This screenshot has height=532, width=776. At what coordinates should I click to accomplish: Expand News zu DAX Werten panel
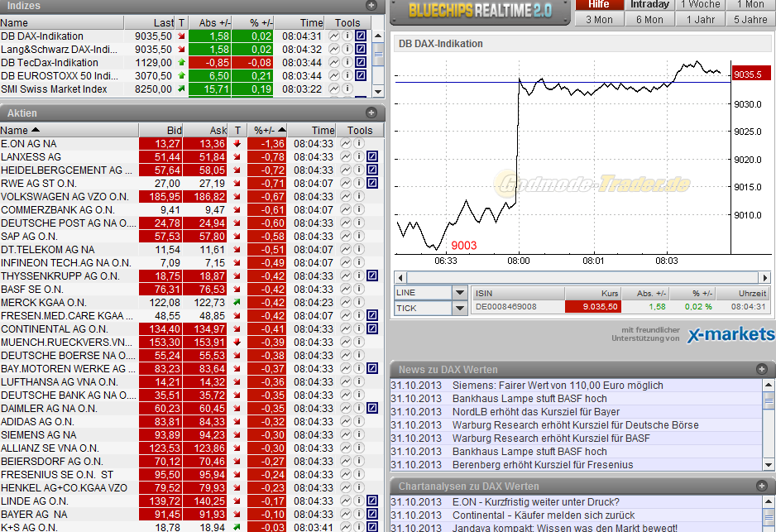coord(762,369)
